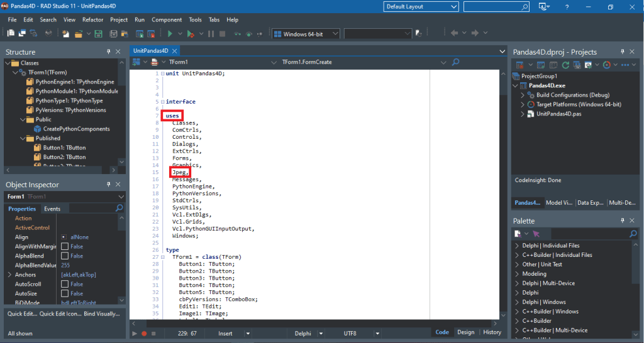Click magnifier icon in editor navigation bar
644x343 pixels.
[455, 62]
